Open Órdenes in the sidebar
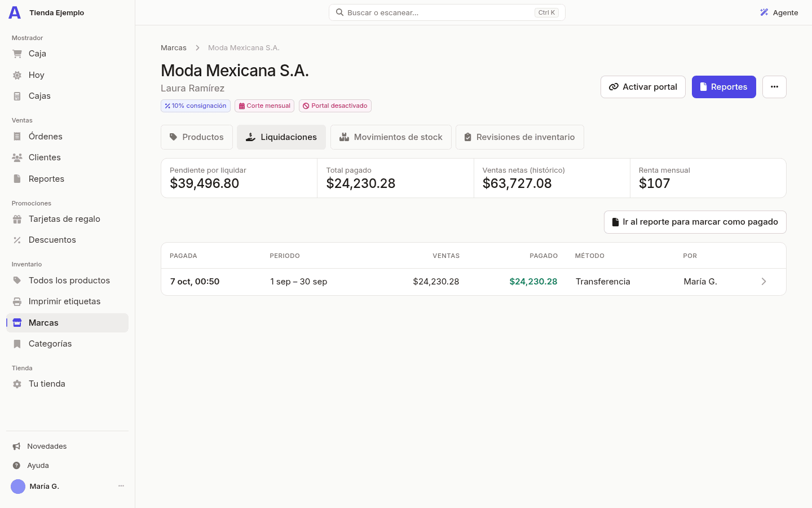 (x=67, y=137)
